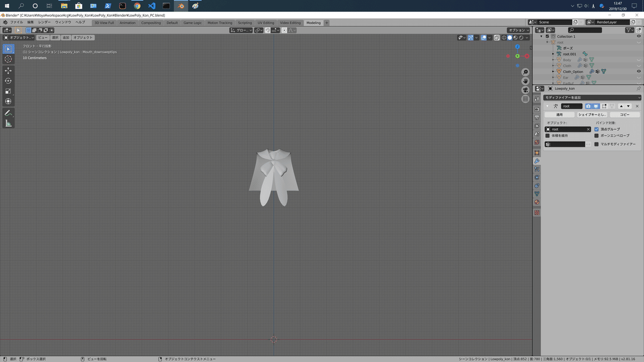
Task: Pick the Rotate tool in toolbar
Action: [x=8, y=80]
